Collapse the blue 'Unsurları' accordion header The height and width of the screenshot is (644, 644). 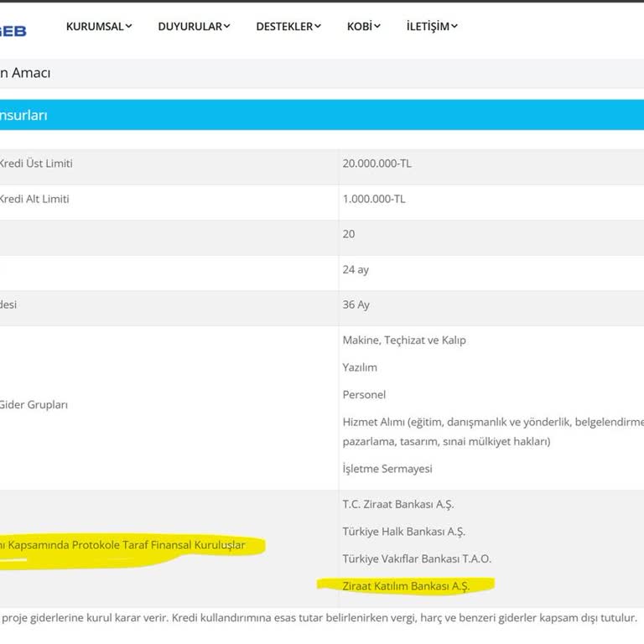(x=322, y=115)
